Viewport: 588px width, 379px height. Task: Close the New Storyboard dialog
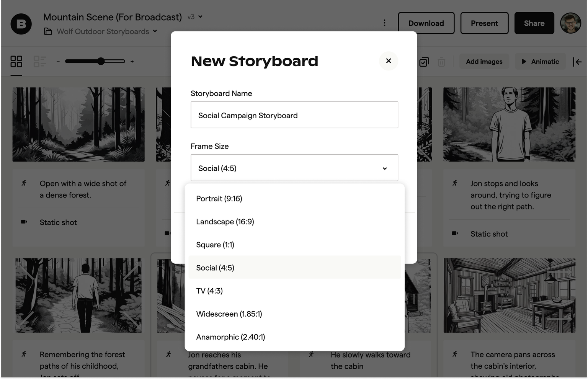(388, 61)
